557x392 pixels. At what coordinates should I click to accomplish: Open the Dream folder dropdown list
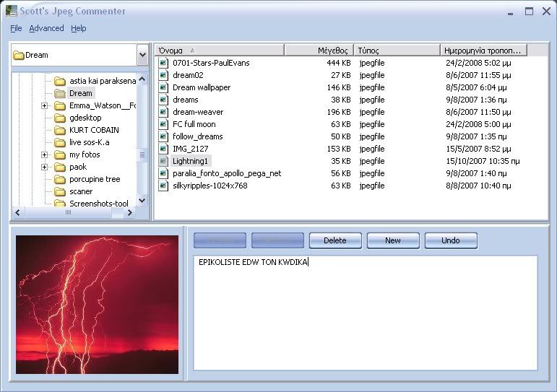[142, 55]
